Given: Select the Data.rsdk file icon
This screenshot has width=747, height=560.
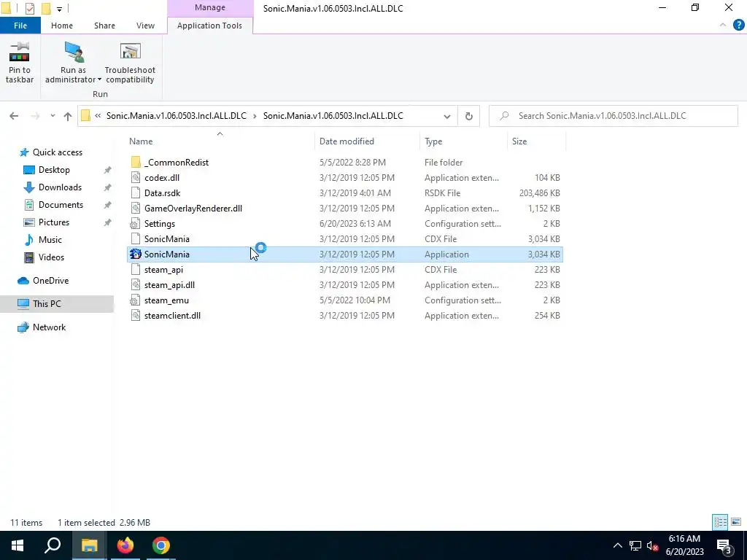Looking at the screenshot, I should coord(136,192).
